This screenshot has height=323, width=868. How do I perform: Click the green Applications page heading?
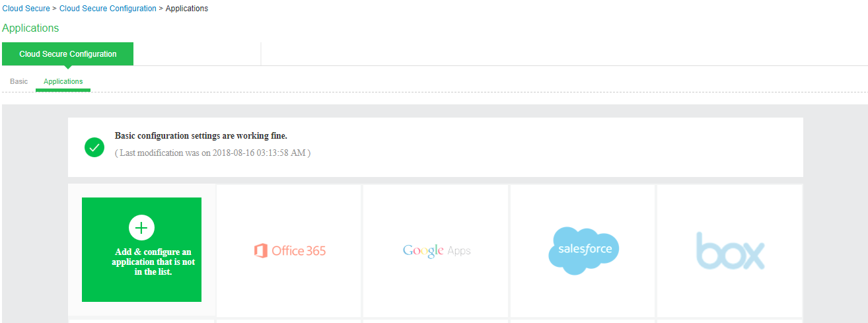pos(30,28)
